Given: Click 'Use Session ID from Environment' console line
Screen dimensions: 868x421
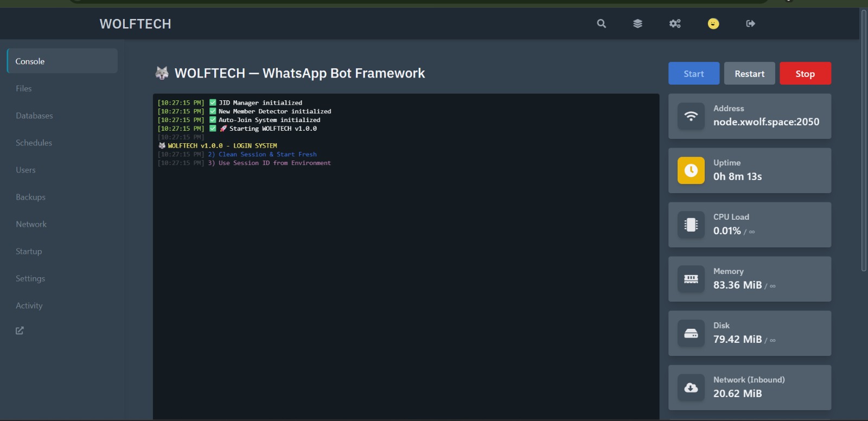Looking at the screenshot, I should 244,163.
